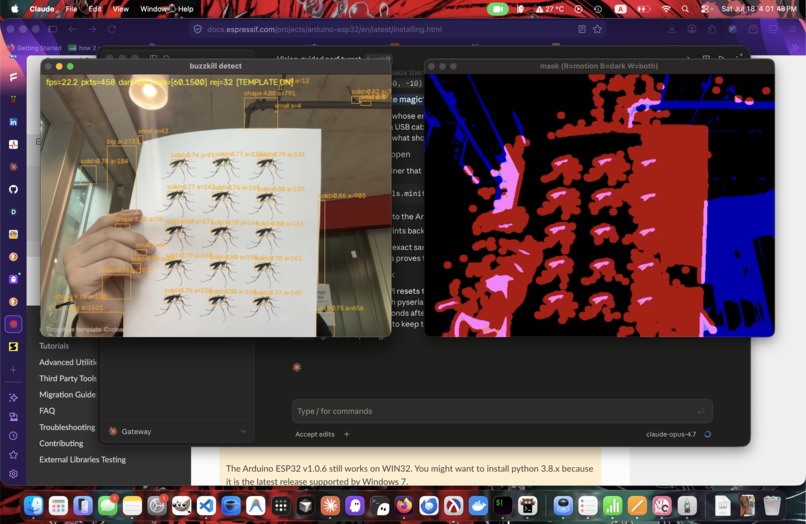Open Messages from the Dock
Viewport: 806px width, 524px height.
pos(107,506)
